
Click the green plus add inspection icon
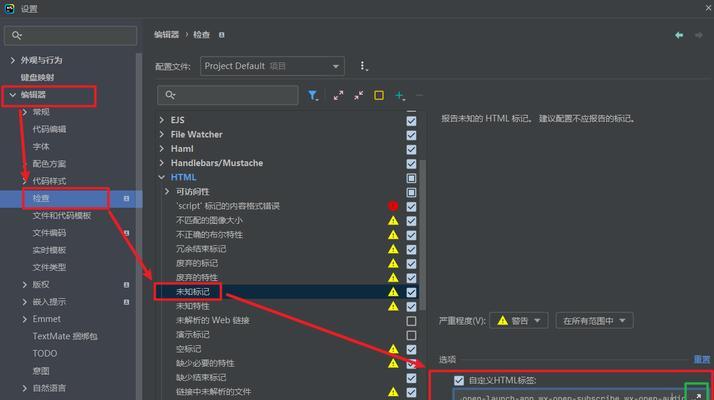(x=400, y=95)
